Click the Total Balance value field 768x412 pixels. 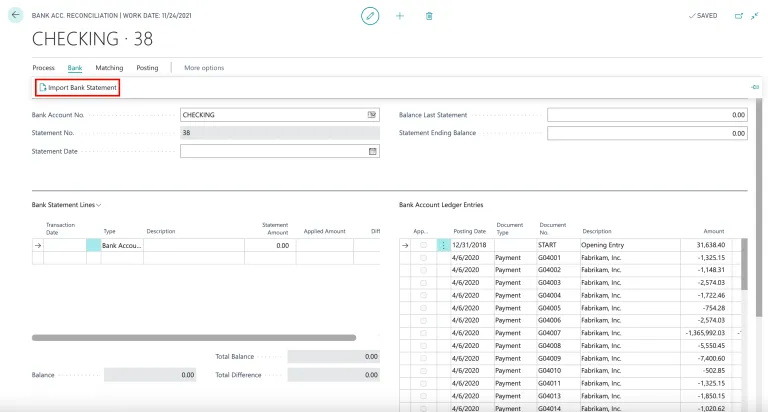click(x=334, y=357)
